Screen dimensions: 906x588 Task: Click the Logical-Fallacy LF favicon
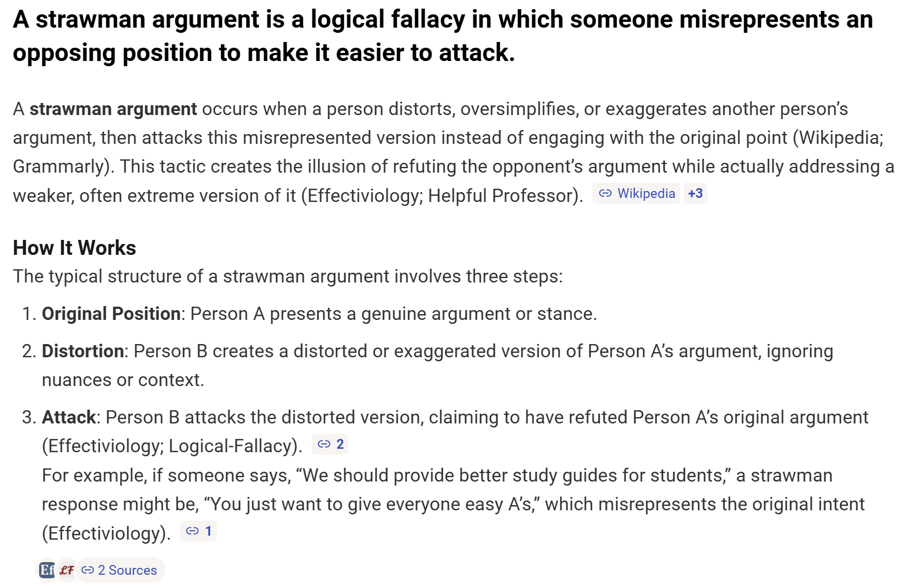tap(67, 570)
